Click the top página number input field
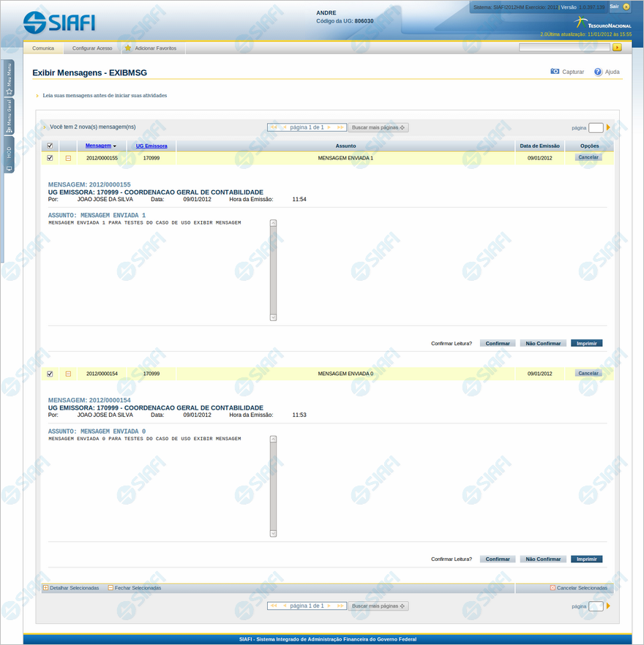The height and width of the screenshot is (645, 644). click(x=596, y=127)
